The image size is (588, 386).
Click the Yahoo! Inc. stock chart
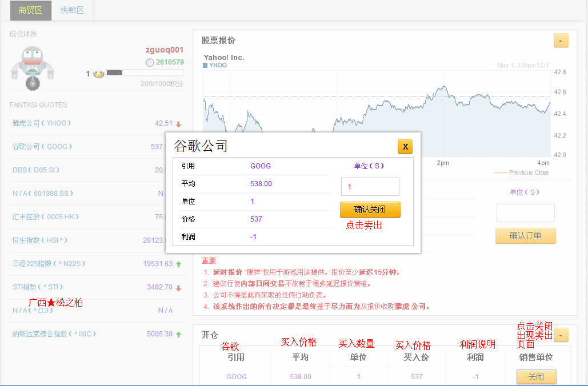[377, 113]
